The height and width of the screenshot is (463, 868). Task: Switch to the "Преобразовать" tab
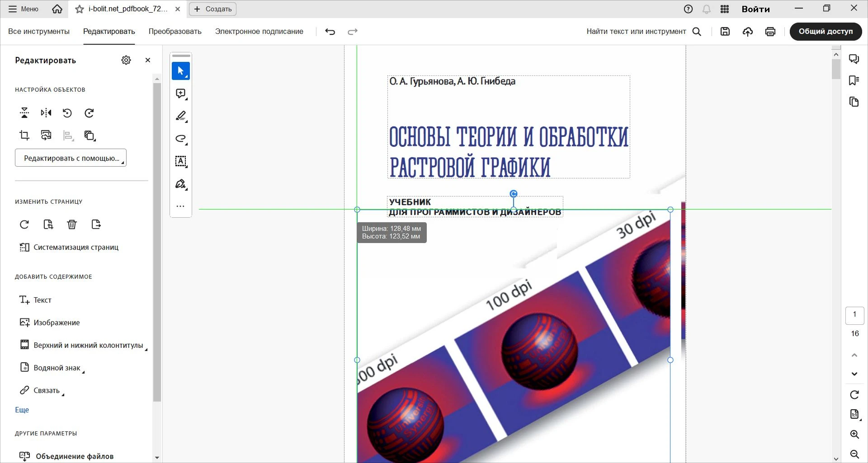tap(175, 32)
